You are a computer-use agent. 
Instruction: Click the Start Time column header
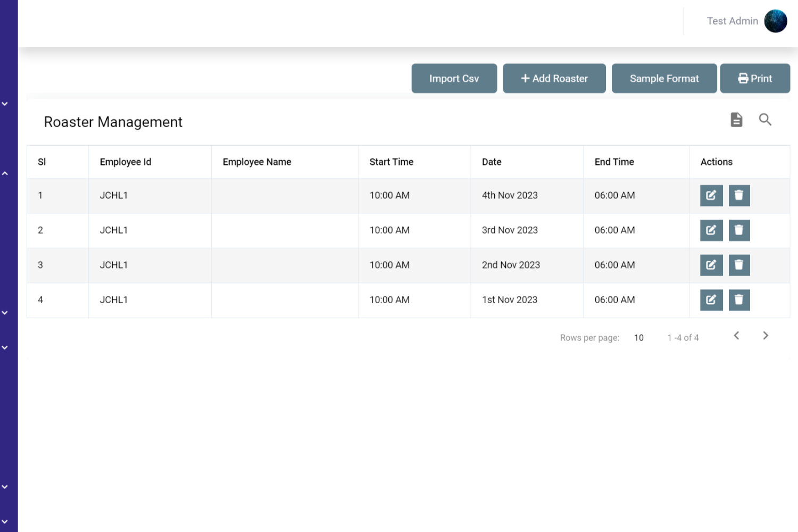click(x=392, y=162)
